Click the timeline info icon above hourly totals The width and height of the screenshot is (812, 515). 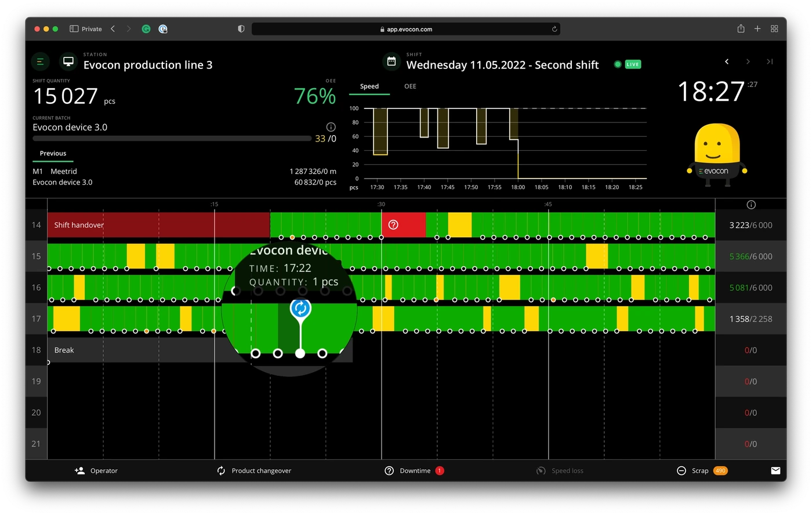(751, 205)
